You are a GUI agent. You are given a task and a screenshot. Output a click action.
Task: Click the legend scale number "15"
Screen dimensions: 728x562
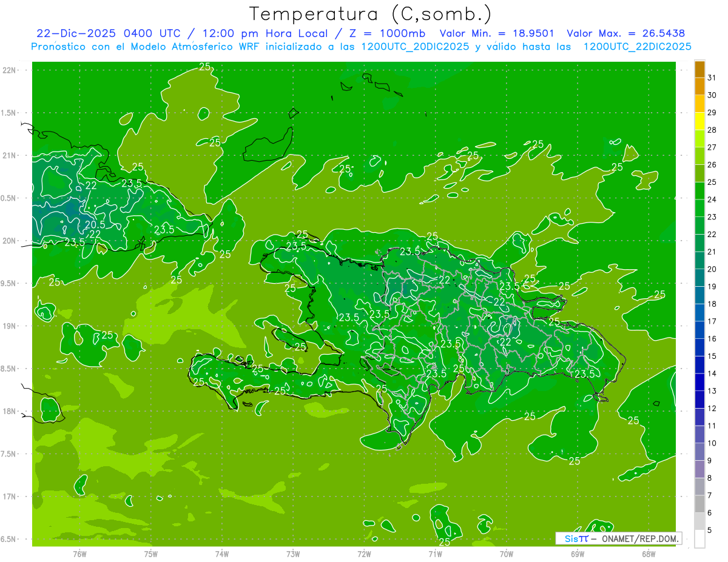[x=712, y=356]
